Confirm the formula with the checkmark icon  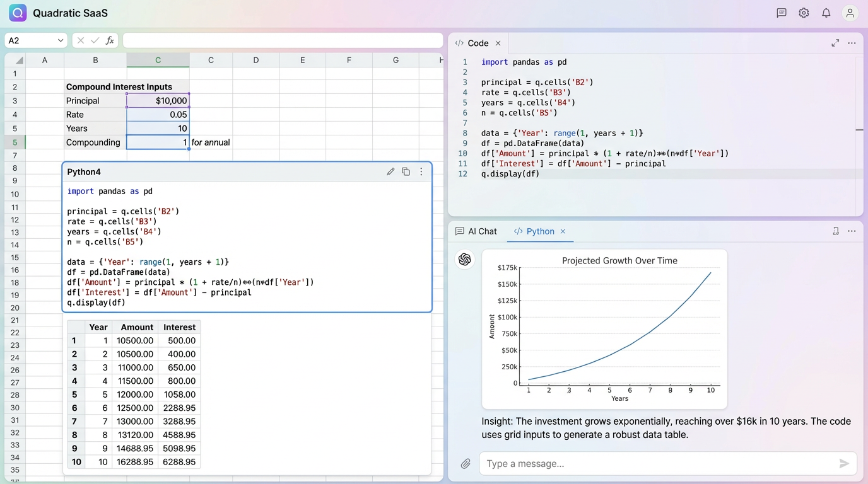click(x=95, y=40)
